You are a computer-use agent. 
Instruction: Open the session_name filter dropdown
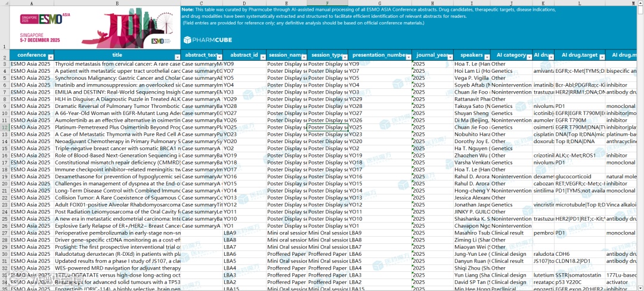pyautogui.click(x=304, y=57)
